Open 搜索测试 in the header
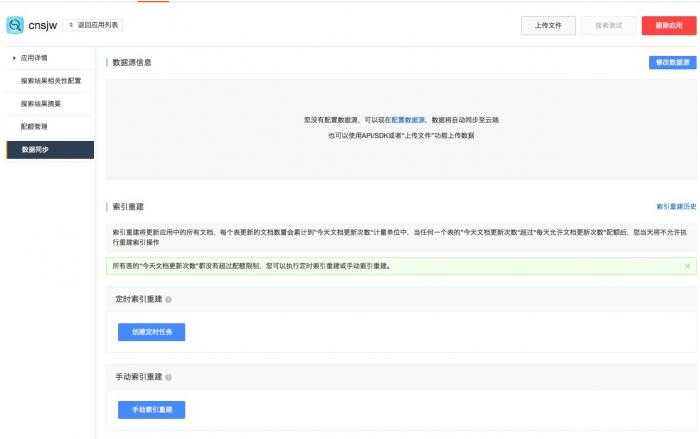The image size is (700, 439). (609, 25)
